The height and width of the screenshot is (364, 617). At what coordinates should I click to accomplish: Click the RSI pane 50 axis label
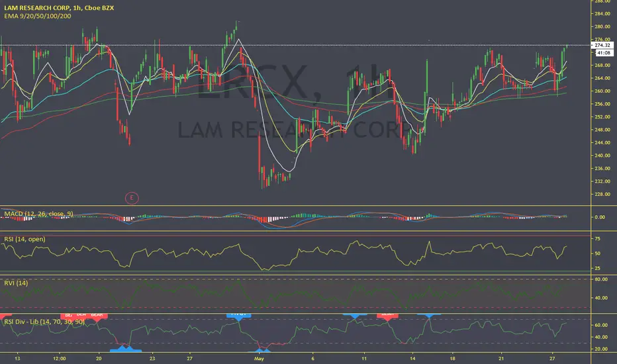click(x=597, y=253)
